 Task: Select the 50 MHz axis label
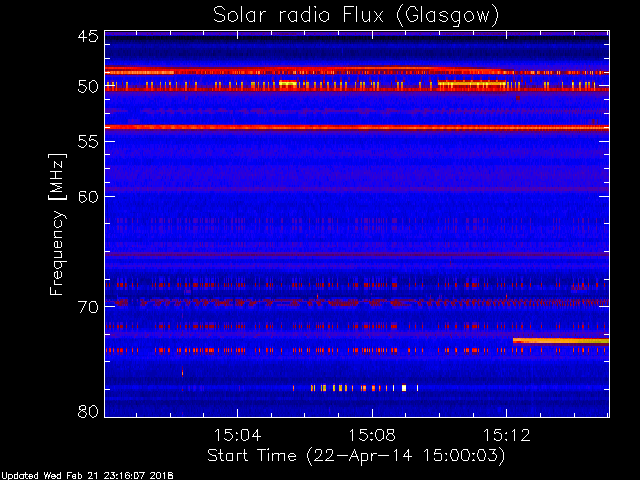[88, 87]
